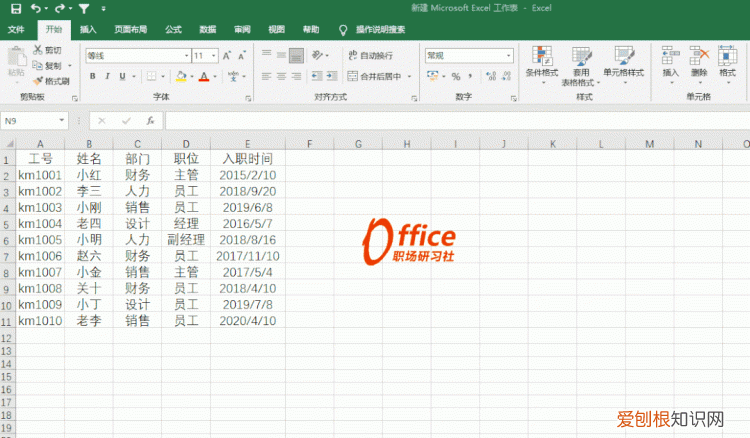Click 操作说明搜索 search box

pyautogui.click(x=380, y=30)
